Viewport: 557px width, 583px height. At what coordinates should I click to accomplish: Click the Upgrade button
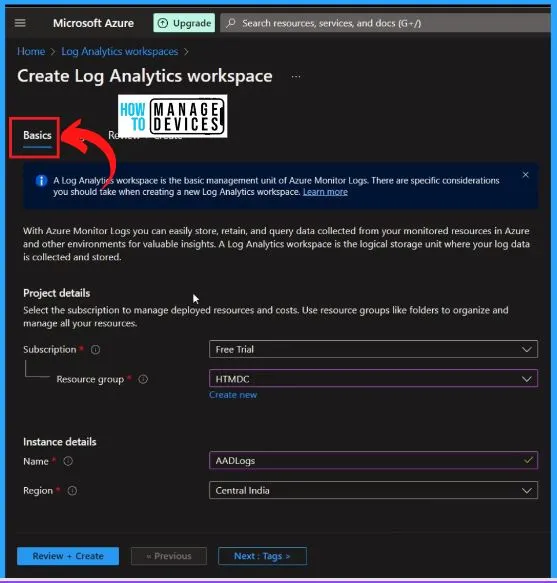tap(184, 23)
